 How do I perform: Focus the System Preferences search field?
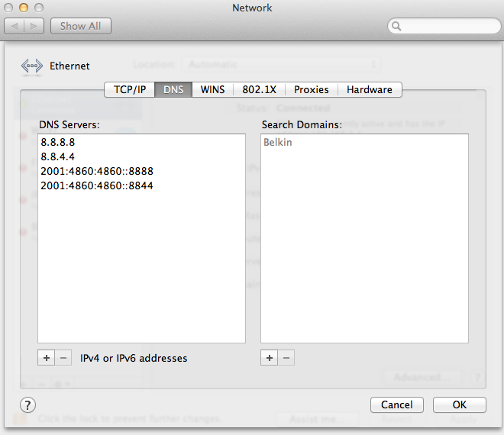tap(444, 26)
